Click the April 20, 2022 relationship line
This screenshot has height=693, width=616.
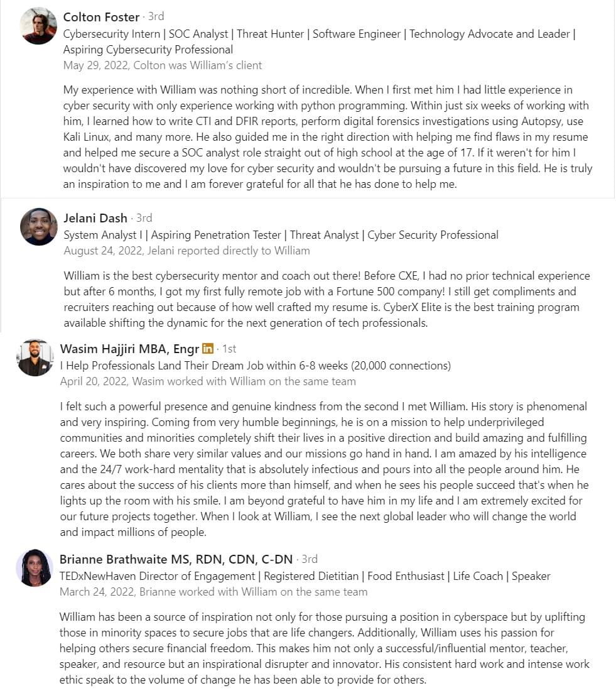pyautogui.click(x=208, y=381)
